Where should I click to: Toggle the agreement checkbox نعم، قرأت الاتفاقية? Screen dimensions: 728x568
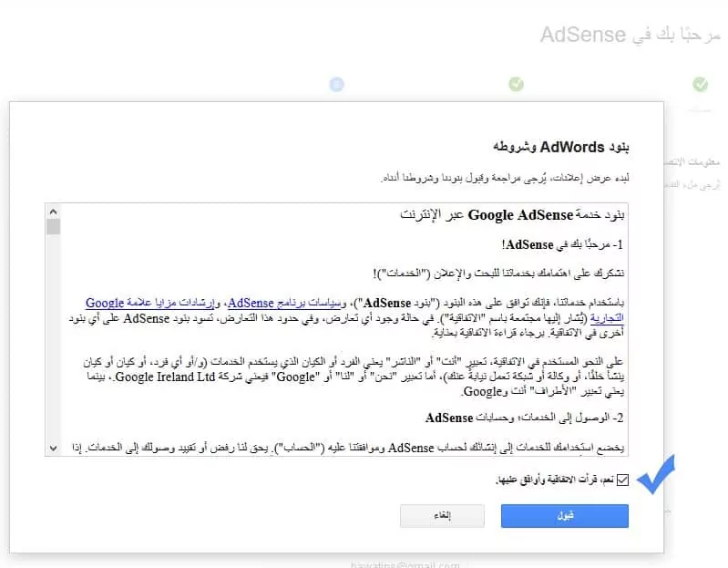point(622,480)
